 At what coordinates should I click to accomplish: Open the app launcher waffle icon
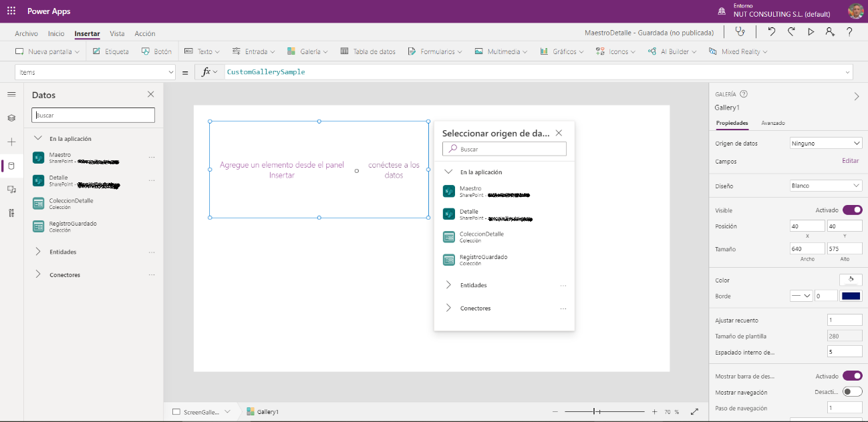pos(11,11)
